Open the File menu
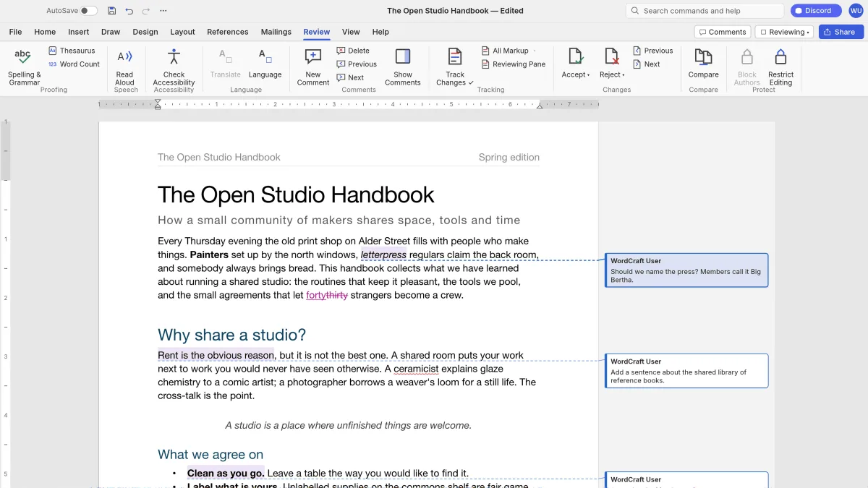Screen dimensions: 868x488 coord(15,32)
